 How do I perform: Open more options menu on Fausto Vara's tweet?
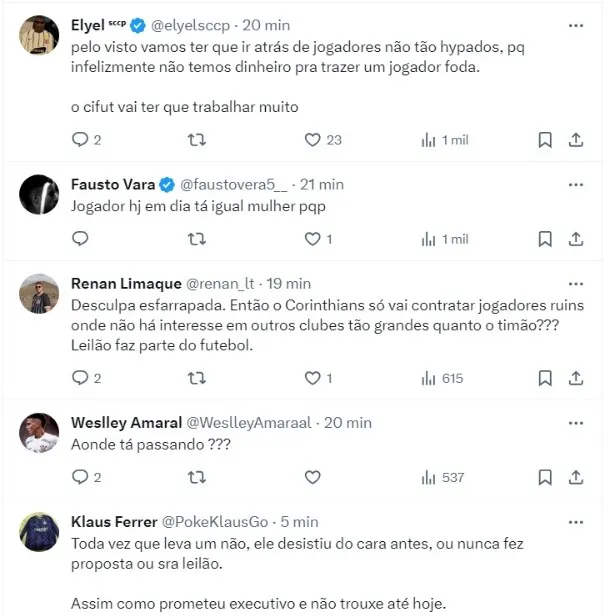click(576, 184)
